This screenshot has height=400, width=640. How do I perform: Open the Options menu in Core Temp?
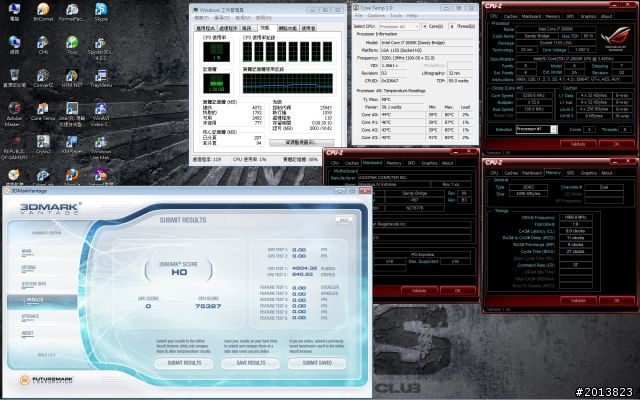click(x=376, y=16)
